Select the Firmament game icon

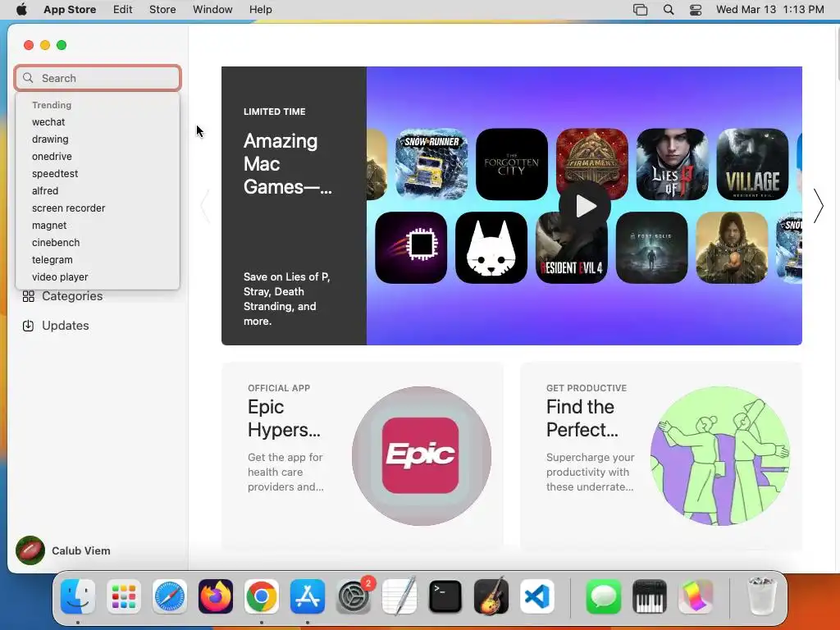pyautogui.click(x=592, y=161)
